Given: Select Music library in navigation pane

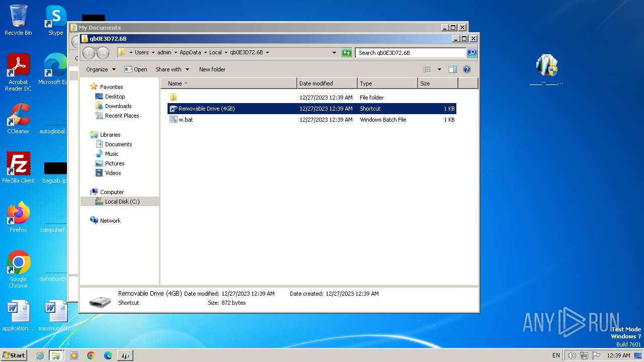Looking at the screenshot, I should click(112, 154).
